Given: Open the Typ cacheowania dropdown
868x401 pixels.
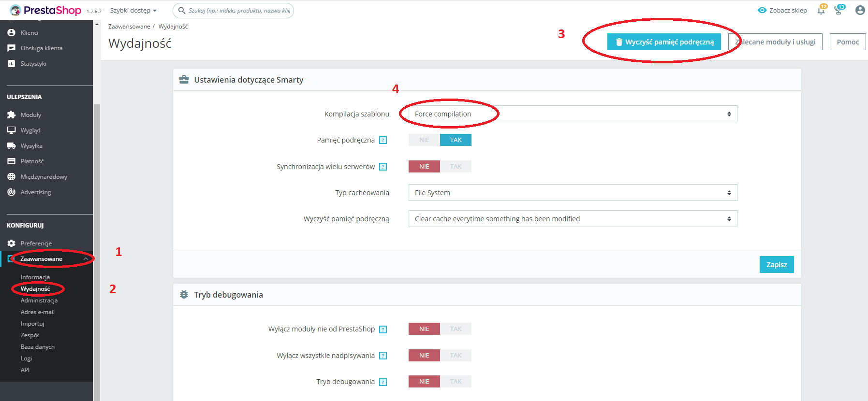Looking at the screenshot, I should pyautogui.click(x=573, y=193).
